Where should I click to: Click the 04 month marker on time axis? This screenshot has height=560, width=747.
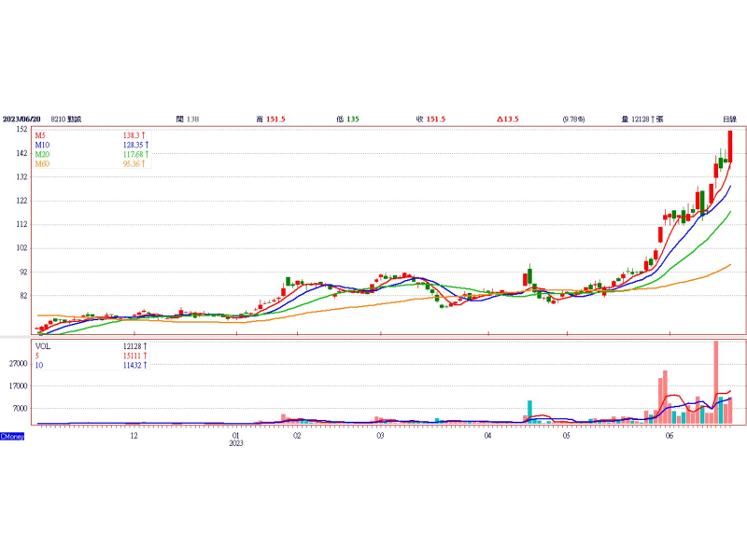[487, 436]
